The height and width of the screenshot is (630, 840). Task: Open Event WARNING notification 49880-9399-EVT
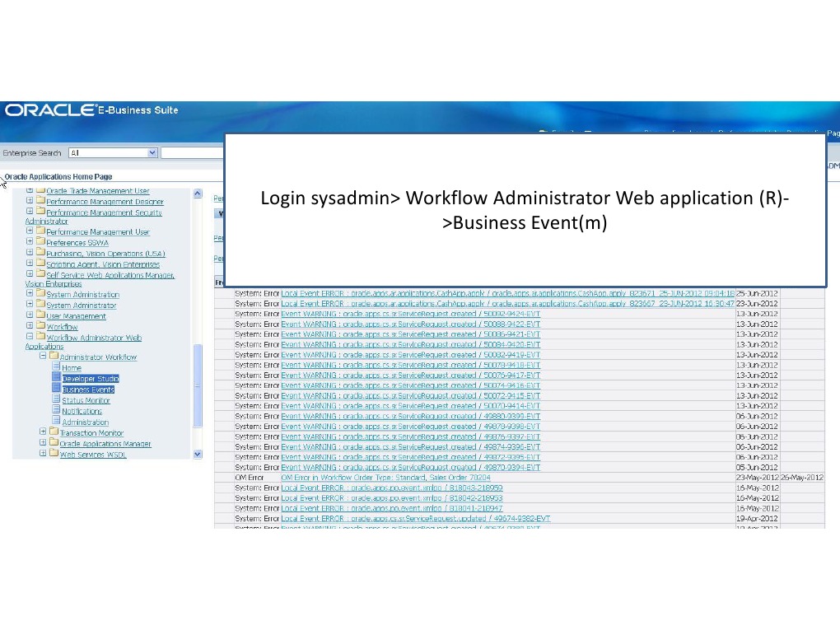point(410,416)
